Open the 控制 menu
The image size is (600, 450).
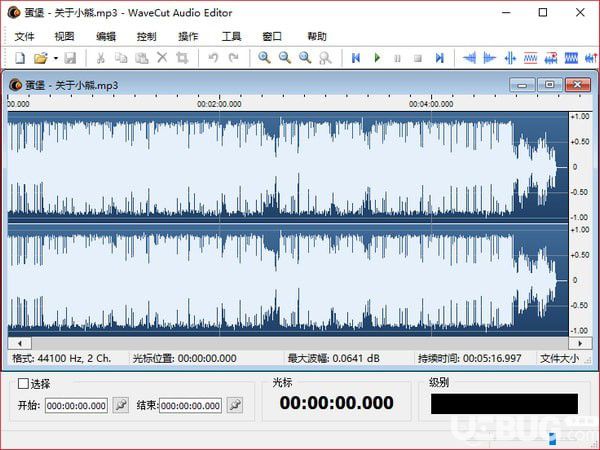click(147, 37)
